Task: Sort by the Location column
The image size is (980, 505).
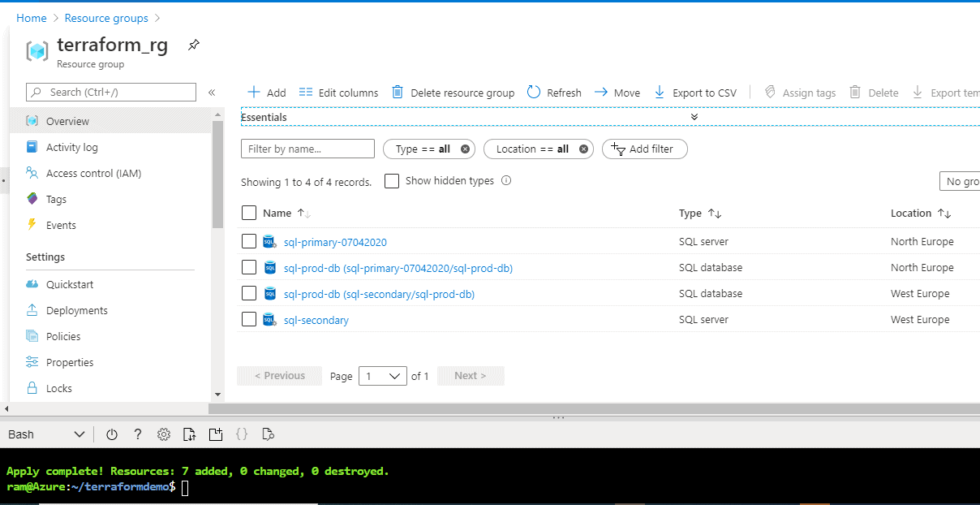Action: [921, 214]
